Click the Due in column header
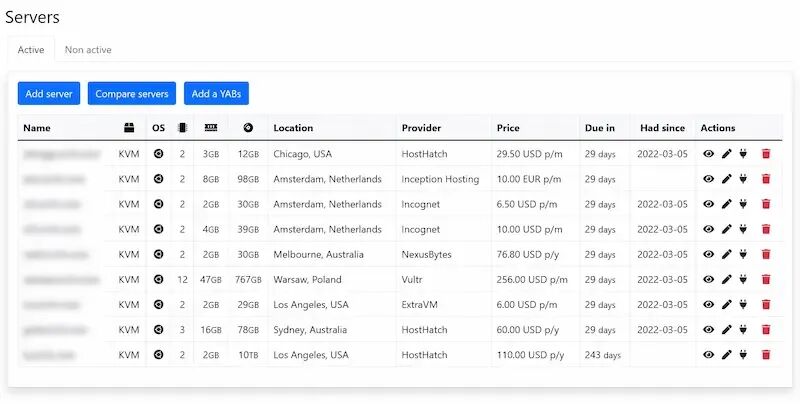The width and height of the screenshot is (800, 404). [600, 128]
